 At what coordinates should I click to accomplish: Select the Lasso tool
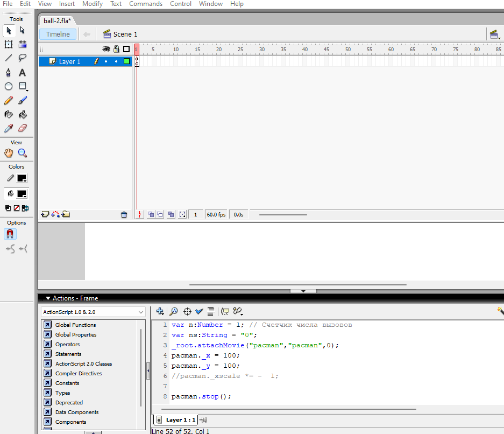[x=23, y=58]
